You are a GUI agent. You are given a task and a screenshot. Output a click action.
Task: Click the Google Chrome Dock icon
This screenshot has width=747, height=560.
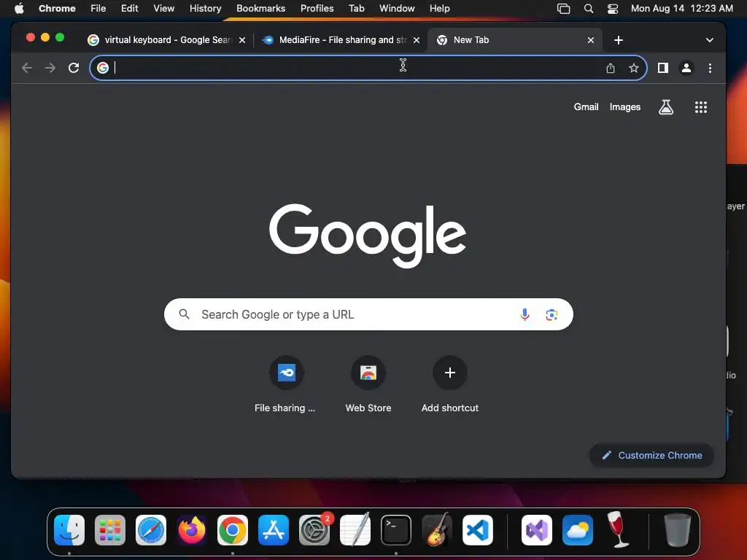click(233, 530)
